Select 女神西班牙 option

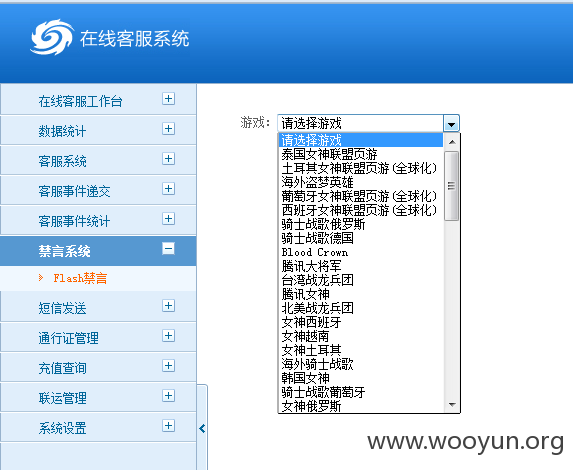[361, 322]
